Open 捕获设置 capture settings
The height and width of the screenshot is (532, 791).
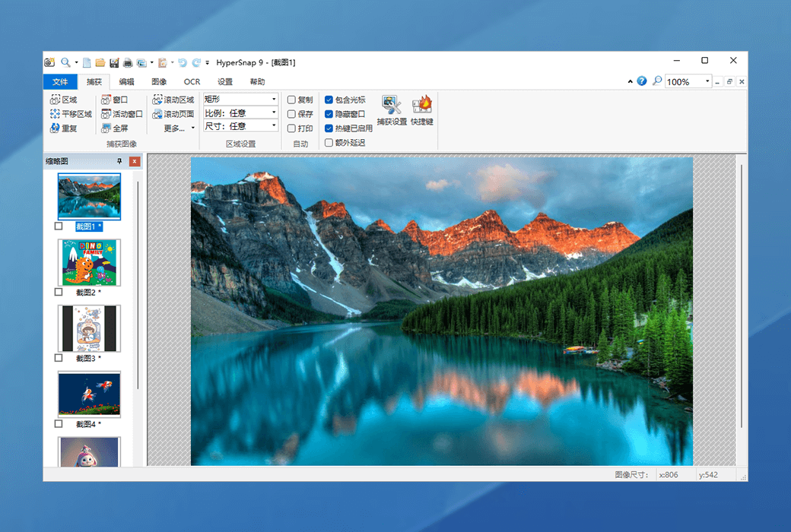point(392,109)
